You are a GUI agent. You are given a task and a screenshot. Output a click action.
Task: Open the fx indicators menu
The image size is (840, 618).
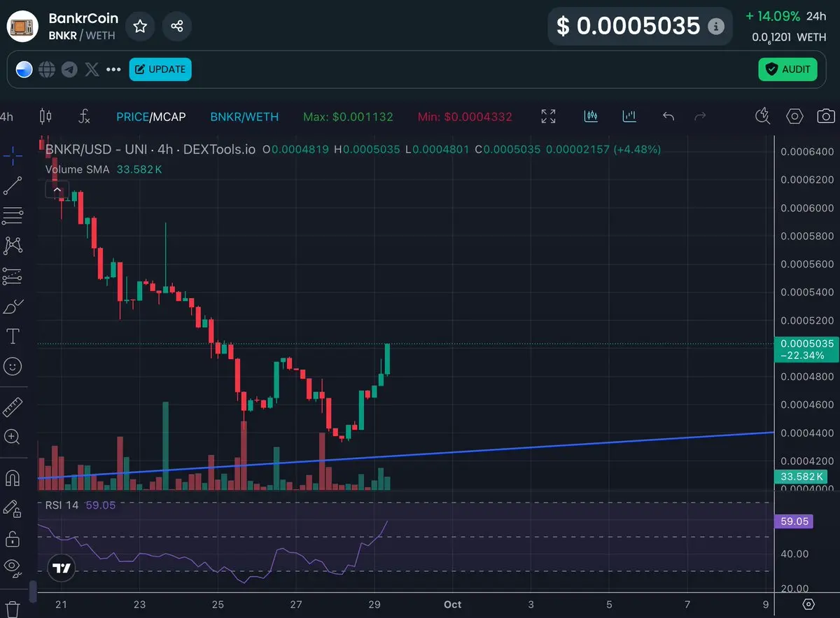tap(84, 116)
